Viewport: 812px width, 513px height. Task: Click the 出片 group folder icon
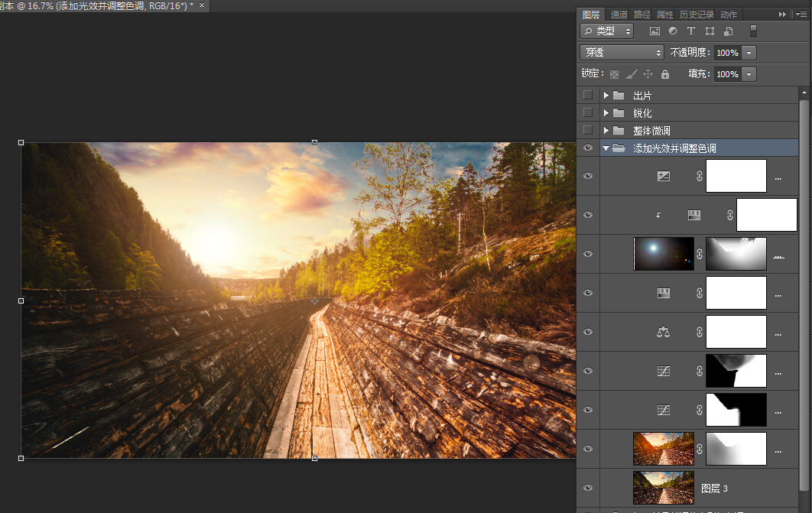pos(619,96)
